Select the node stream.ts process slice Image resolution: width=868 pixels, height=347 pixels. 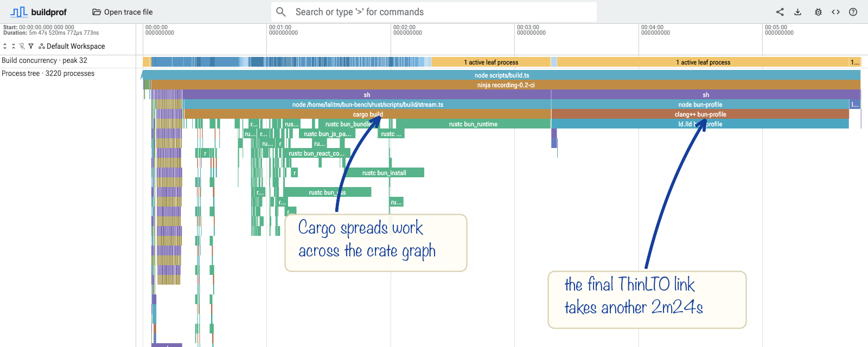pos(367,105)
